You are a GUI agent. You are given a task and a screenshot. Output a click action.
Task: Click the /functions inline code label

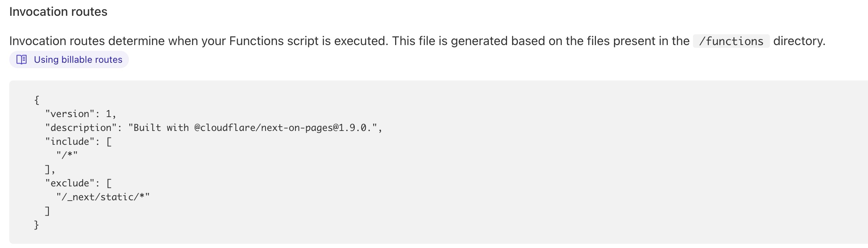click(731, 41)
